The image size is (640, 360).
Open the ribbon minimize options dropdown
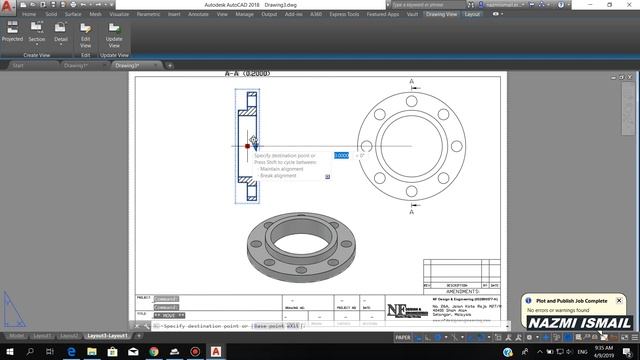(502, 14)
